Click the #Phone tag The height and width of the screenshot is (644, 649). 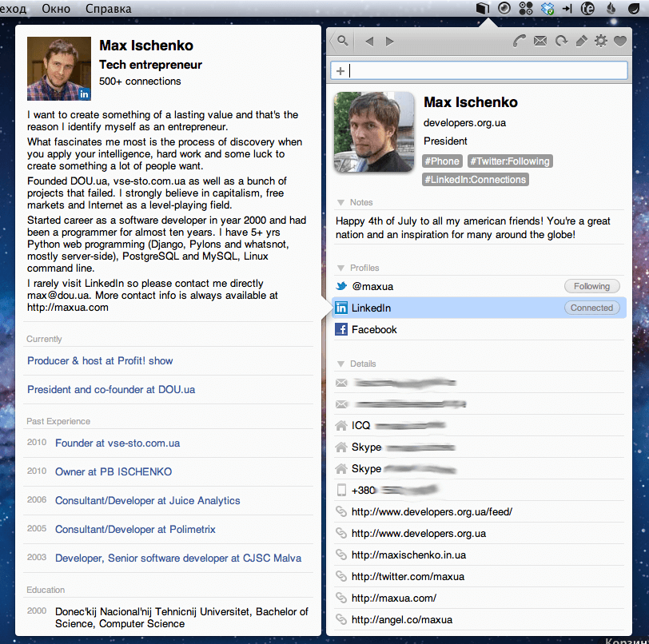point(442,161)
